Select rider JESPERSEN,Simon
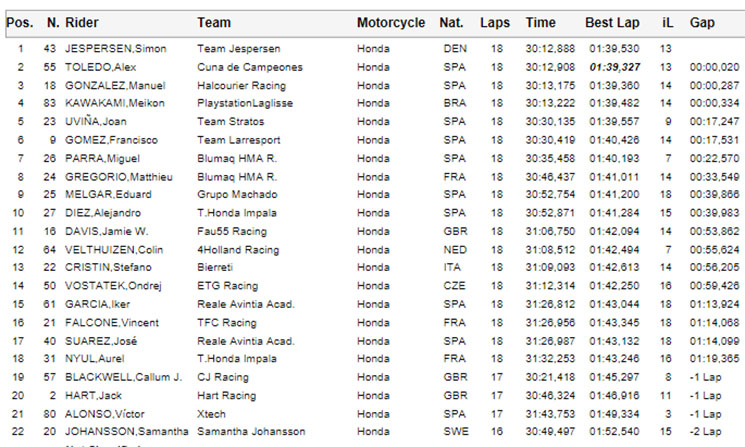Screen dimensions: 745x447 [115, 49]
